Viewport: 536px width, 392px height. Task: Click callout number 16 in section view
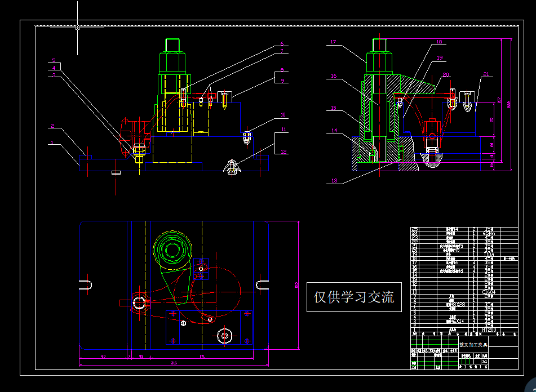tap(334, 76)
